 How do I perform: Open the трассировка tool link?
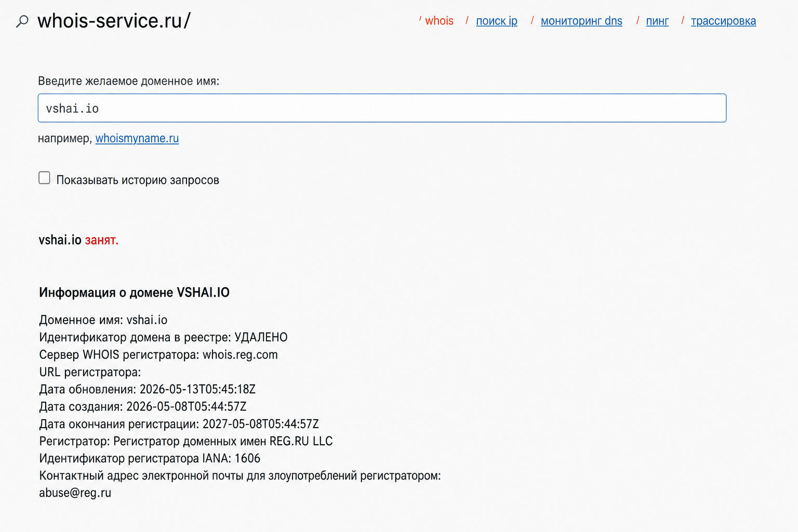[723, 21]
